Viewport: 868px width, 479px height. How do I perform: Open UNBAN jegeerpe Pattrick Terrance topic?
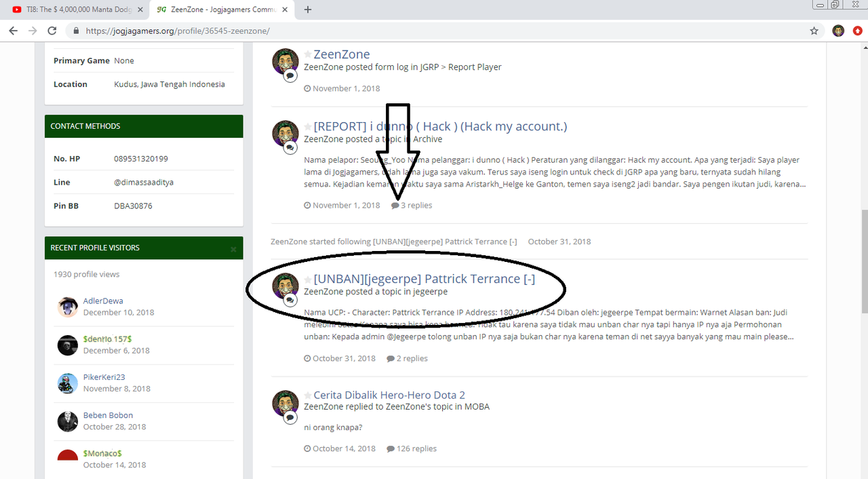[x=425, y=279]
